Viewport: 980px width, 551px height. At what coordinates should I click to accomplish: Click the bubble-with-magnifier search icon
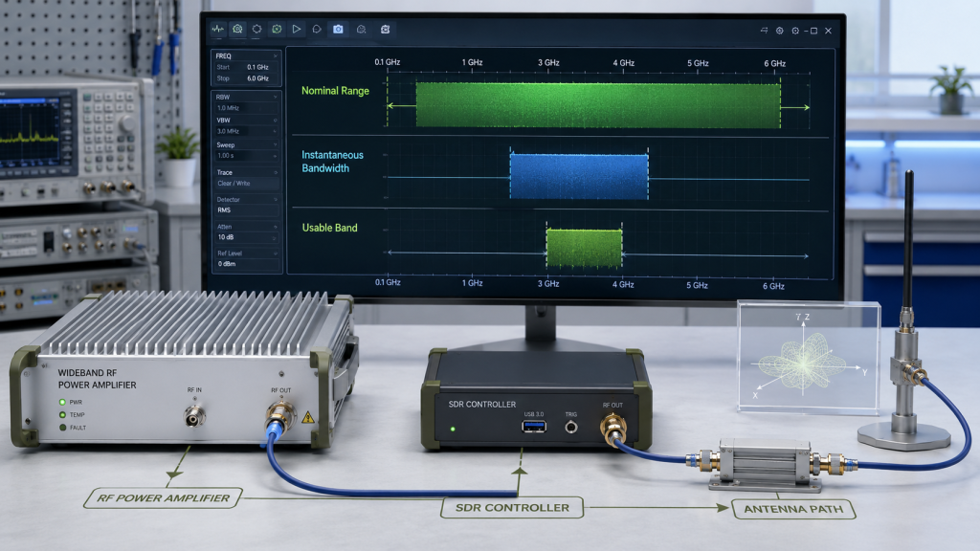(x=361, y=30)
